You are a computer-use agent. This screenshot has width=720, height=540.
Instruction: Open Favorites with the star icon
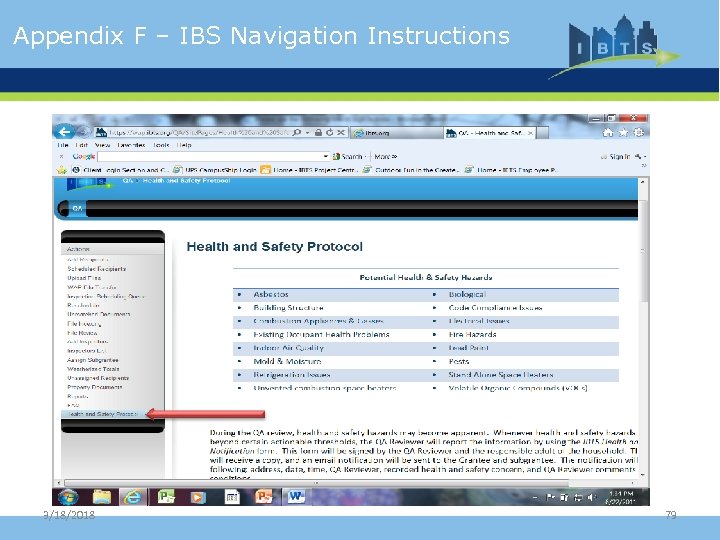[623, 132]
